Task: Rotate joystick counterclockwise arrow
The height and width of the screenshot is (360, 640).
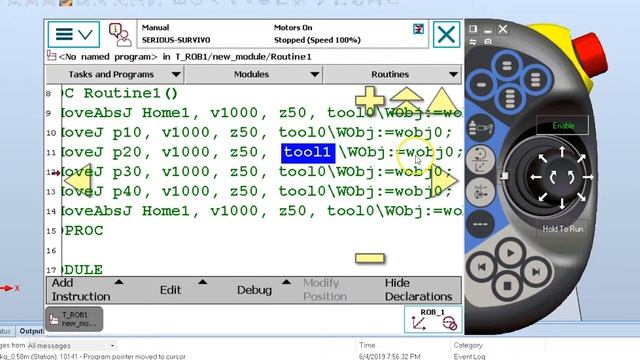Action: tap(553, 177)
